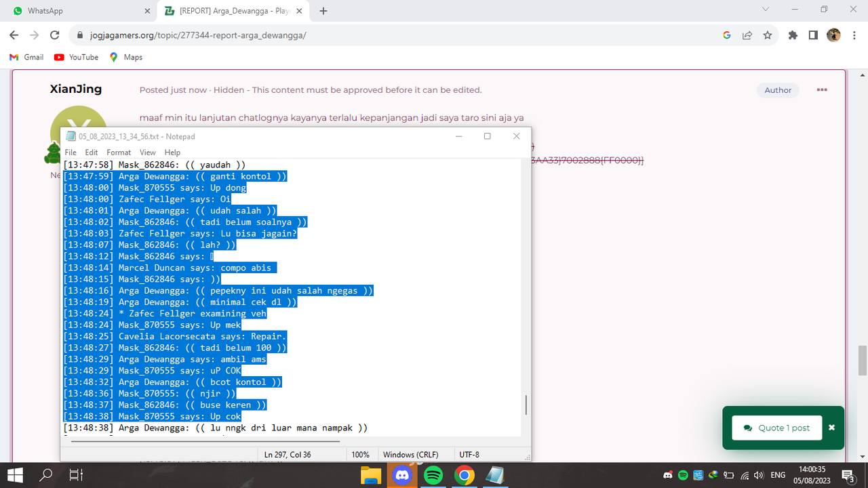Viewport: 868px width, 488px height.
Task: Open Wi-Fi network tray icon
Action: coord(745,475)
